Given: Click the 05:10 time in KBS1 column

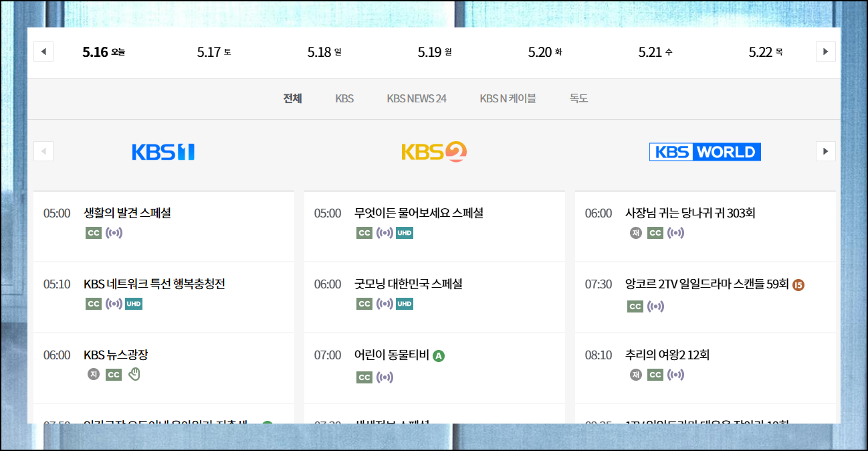Looking at the screenshot, I should [57, 284].
